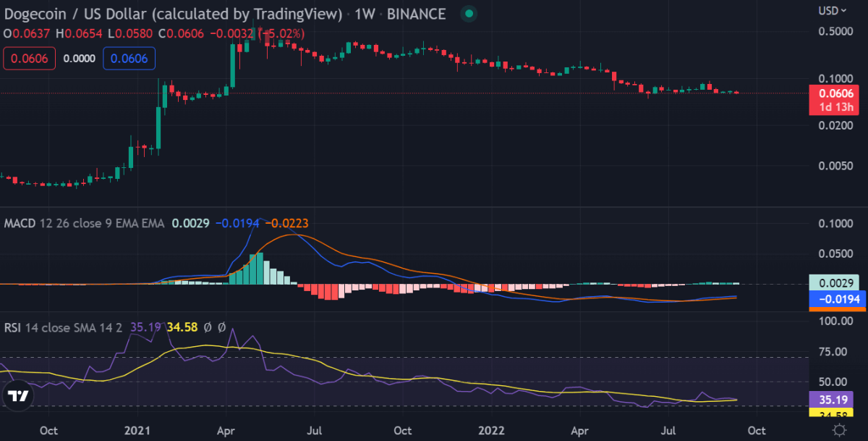Click the RSI legend value 35.19

click(145, 327)
